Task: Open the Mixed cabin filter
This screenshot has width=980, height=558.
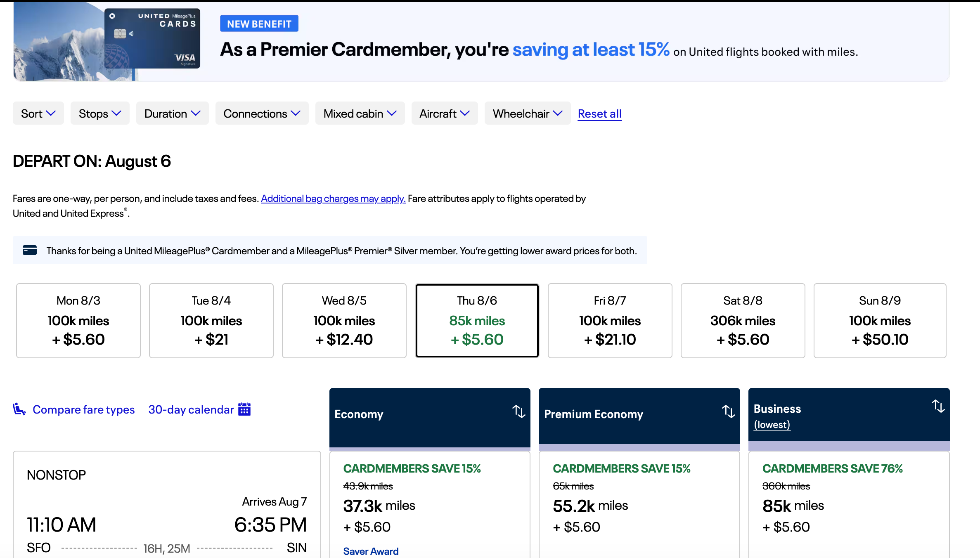Action: click(360, 113)
